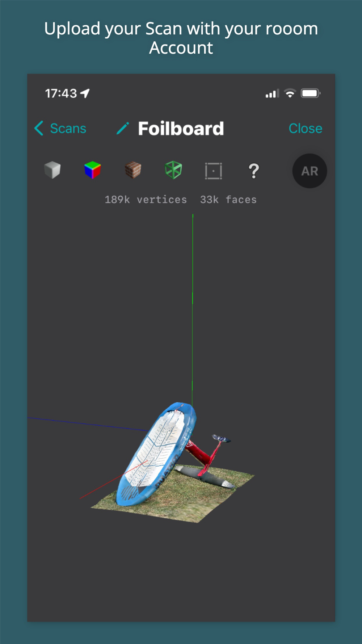
Task: Tap the Foilboard title
Action: (181, 129)
